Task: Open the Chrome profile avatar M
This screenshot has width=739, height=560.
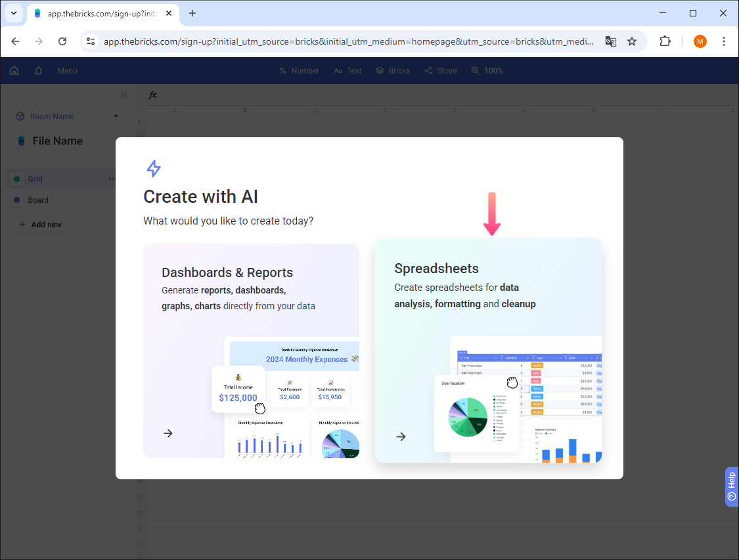Action: [700, 41]
